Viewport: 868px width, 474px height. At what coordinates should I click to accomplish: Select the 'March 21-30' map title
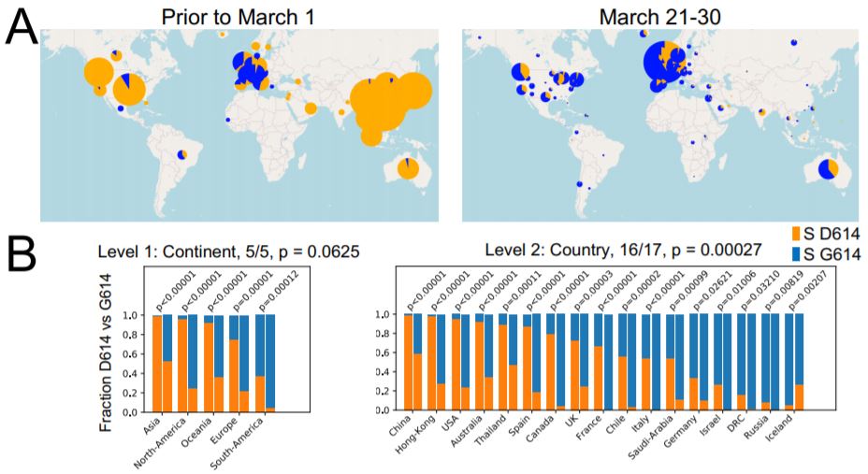[x=659, y=17]
